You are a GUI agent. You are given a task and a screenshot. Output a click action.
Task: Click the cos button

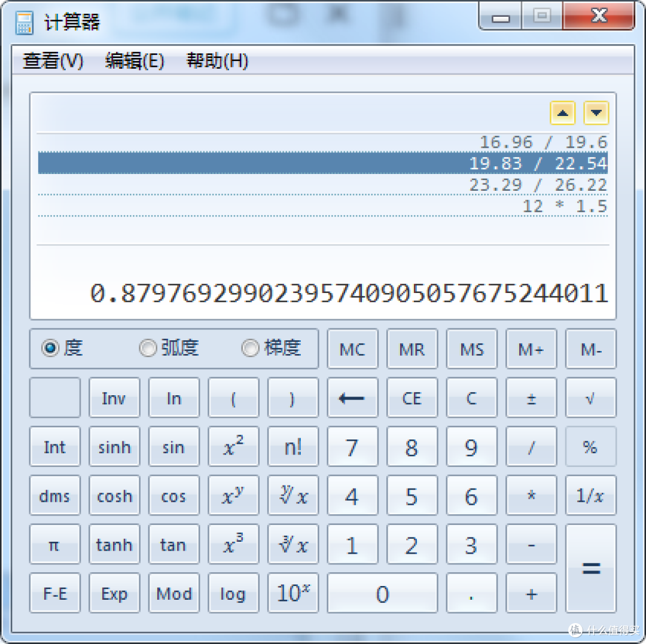point(174,495)
